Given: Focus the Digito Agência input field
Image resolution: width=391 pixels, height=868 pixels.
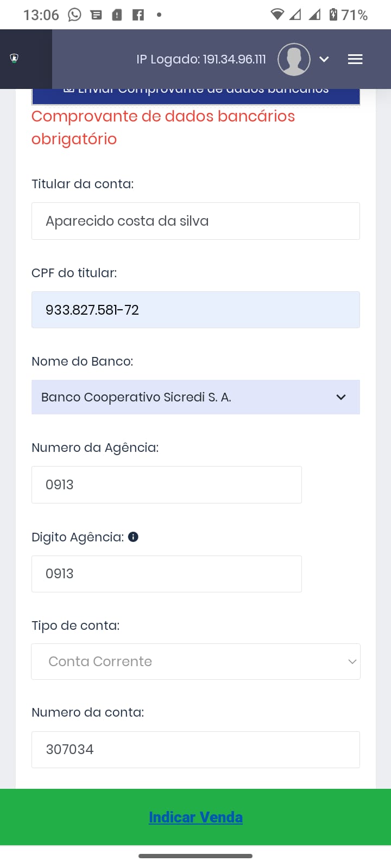Looking at the screenshot, I should [x=166, y=573].
